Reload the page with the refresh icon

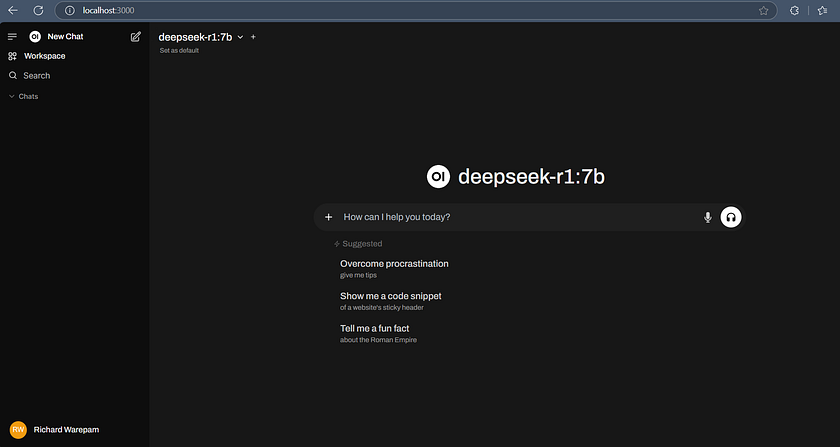[38, 10]
